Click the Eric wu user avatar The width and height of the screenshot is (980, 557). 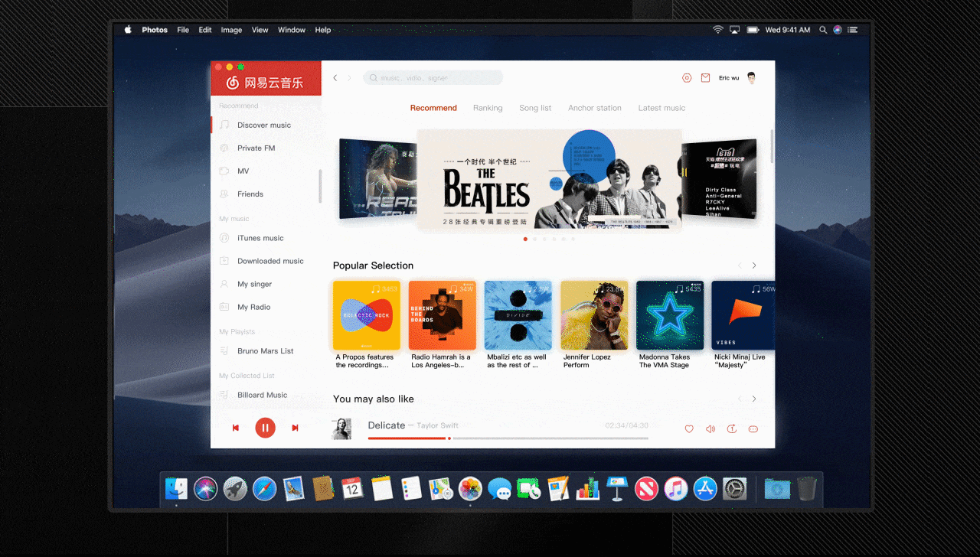751,78
